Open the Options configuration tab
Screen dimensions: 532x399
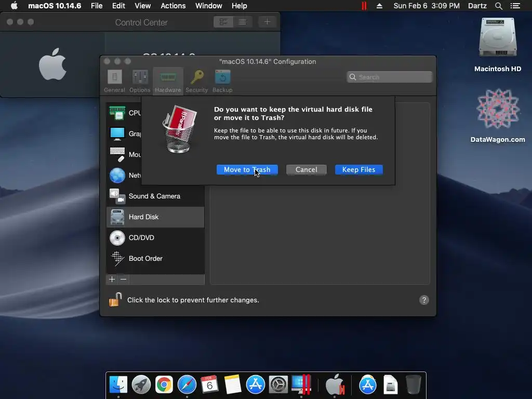tap(140, 82)
